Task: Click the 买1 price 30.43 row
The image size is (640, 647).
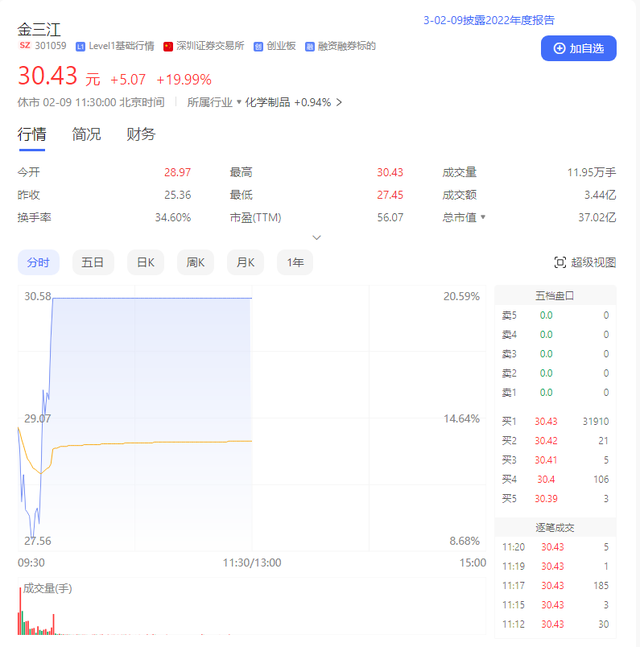Action: (555, 421)
